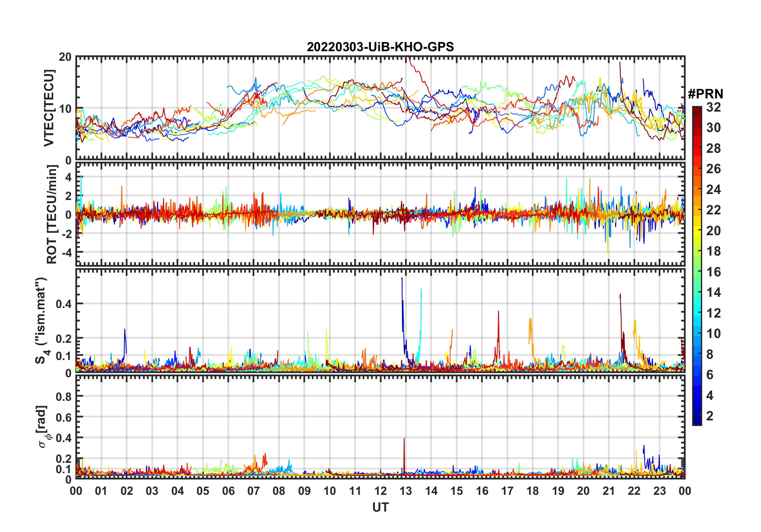Viewport: 761px width, 532px height.
Task: Click the sigma-phi [rad] axis label
Action: [x=44, y=426]
